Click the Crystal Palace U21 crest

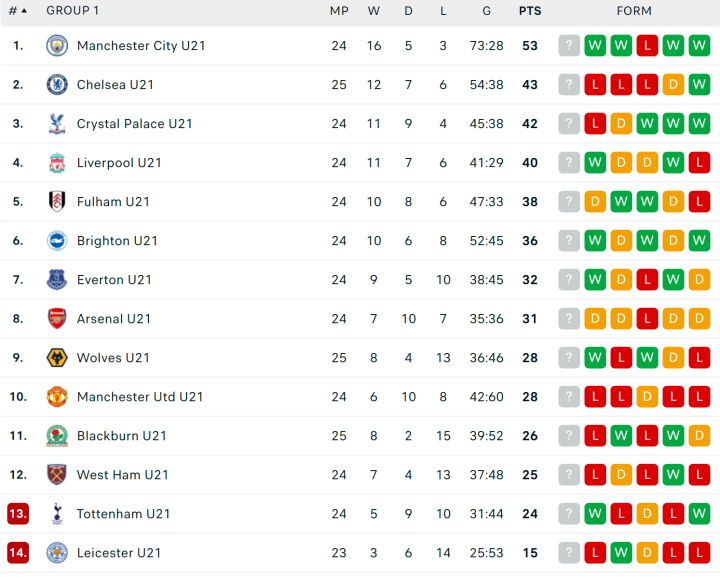click(x=57, y=124)
